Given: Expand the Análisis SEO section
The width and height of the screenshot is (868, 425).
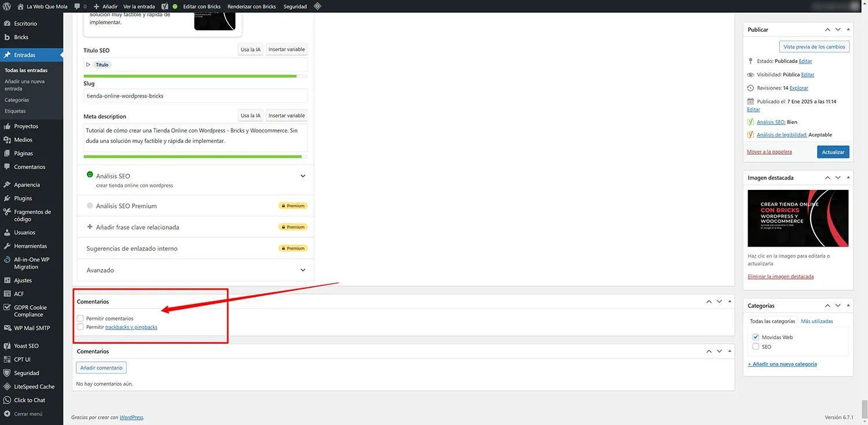Looking at the screenshot, I should point(303,176).
